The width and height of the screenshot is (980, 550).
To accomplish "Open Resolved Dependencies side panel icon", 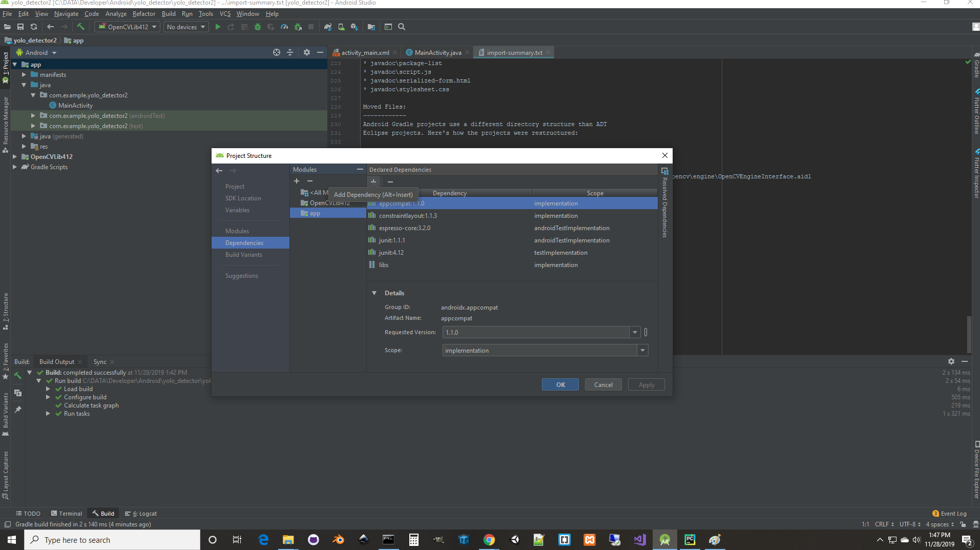I will coord(665,171).
